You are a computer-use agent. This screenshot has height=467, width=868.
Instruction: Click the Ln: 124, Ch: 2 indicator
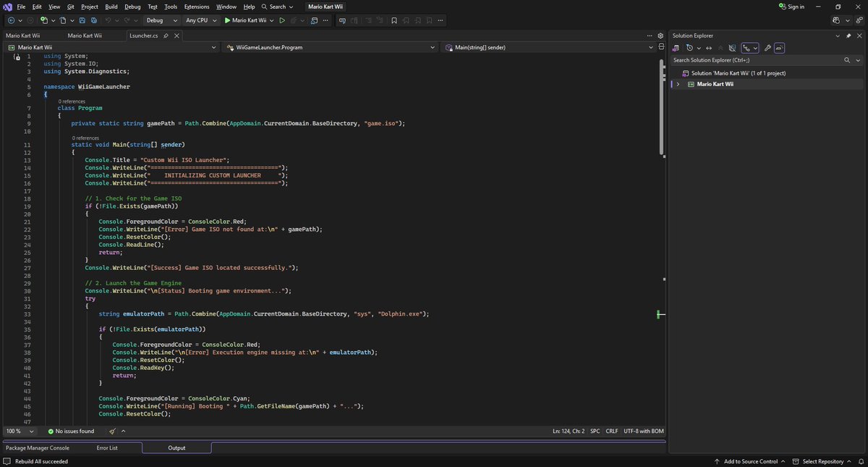tap(569, 431)
